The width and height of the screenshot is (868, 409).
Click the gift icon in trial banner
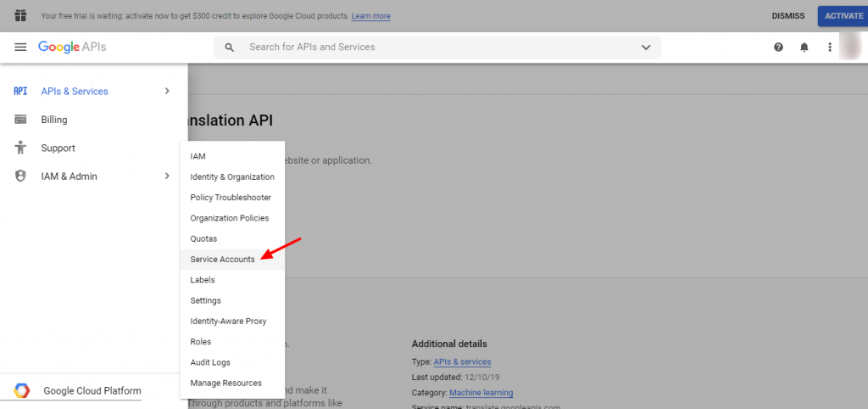tap(20, 15)
